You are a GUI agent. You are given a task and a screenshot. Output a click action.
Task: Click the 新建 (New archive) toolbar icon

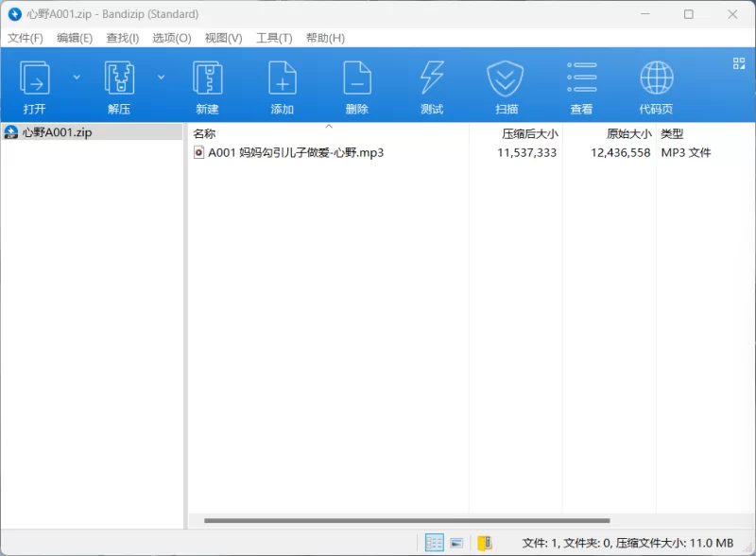coord(207,78)
